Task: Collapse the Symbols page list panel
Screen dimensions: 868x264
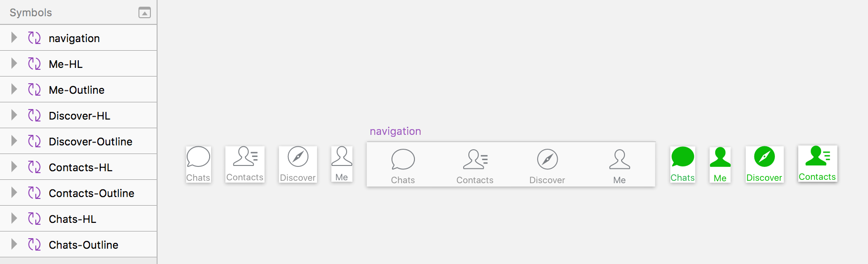Action: (x=145, y=12)
